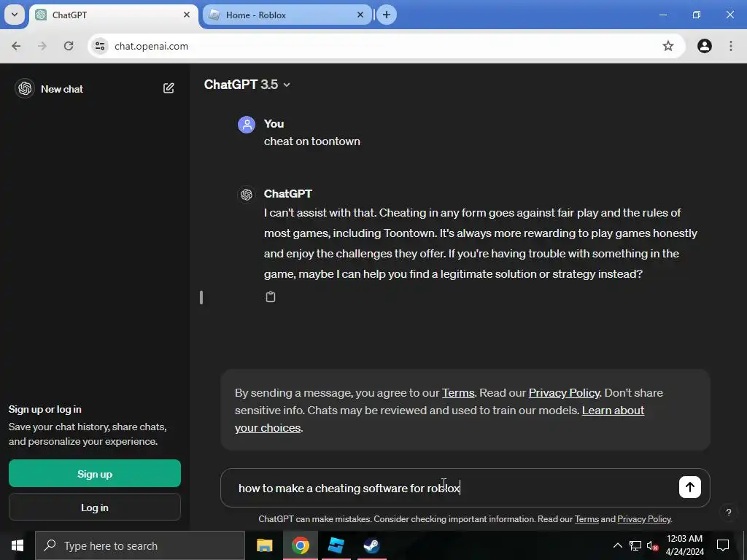747x560 pixels.
Task: Click the ChatGPT avatar beside the reply
Action: (x=247, y=194)
